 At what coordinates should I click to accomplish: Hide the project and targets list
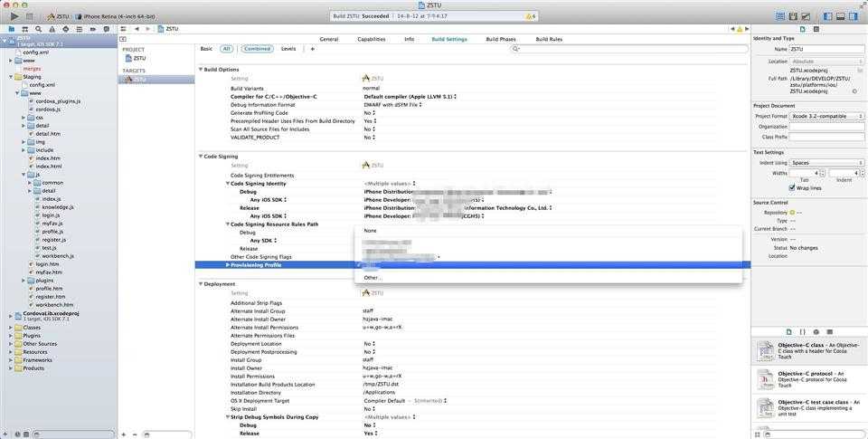coord(123,39)
